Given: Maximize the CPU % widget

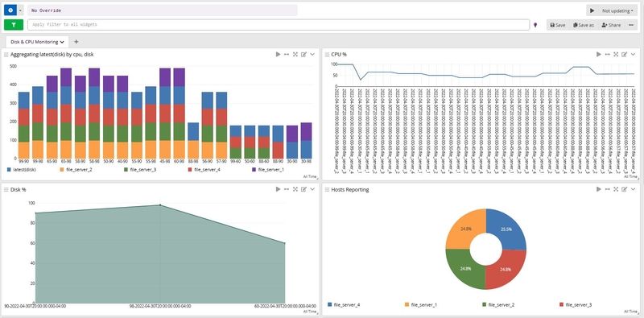Looking at the screenshot, I should point(616,54).
